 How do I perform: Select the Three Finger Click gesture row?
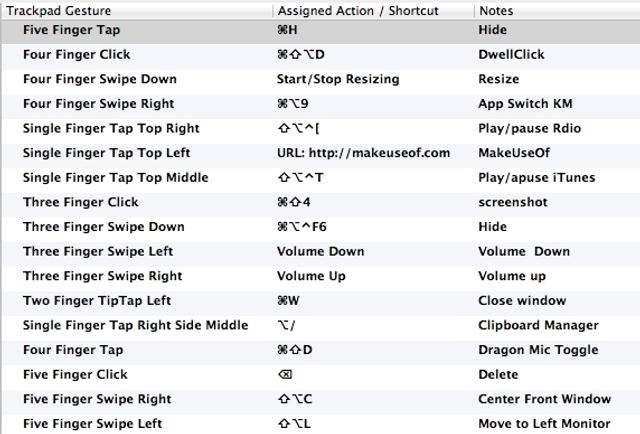coord(80,202)
